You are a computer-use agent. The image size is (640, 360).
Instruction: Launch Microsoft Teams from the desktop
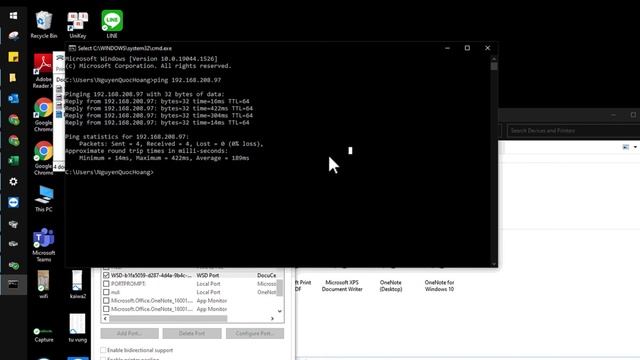click(44, 245)
